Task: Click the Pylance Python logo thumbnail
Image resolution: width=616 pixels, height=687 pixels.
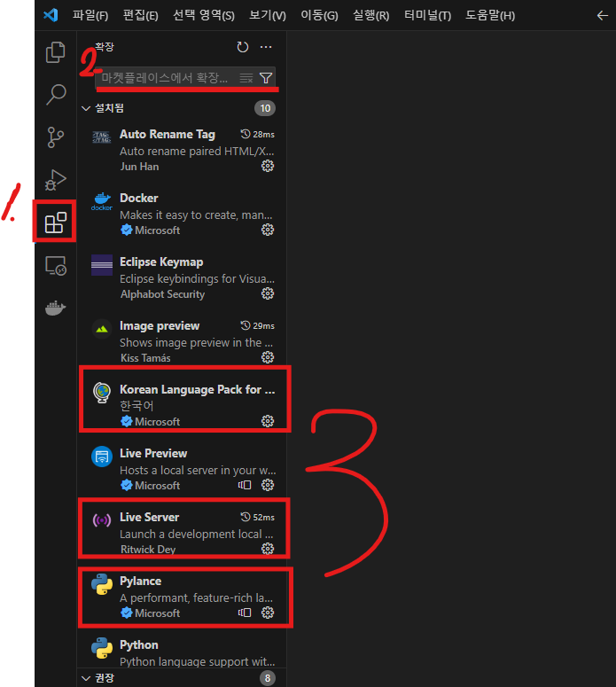Action: click(x=102, y=584)
